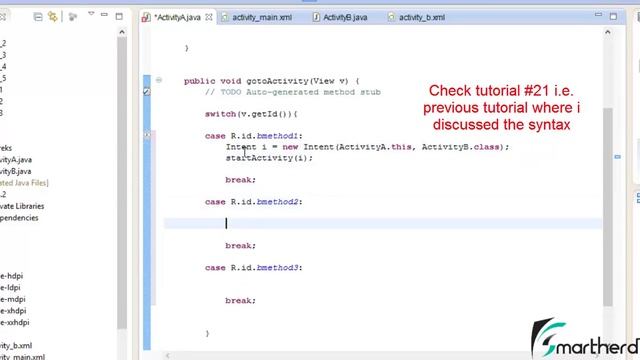This screenshot has height=360, width=640.
Task: Open the Package Explorer view menu triangle
Action: (91, 14)
